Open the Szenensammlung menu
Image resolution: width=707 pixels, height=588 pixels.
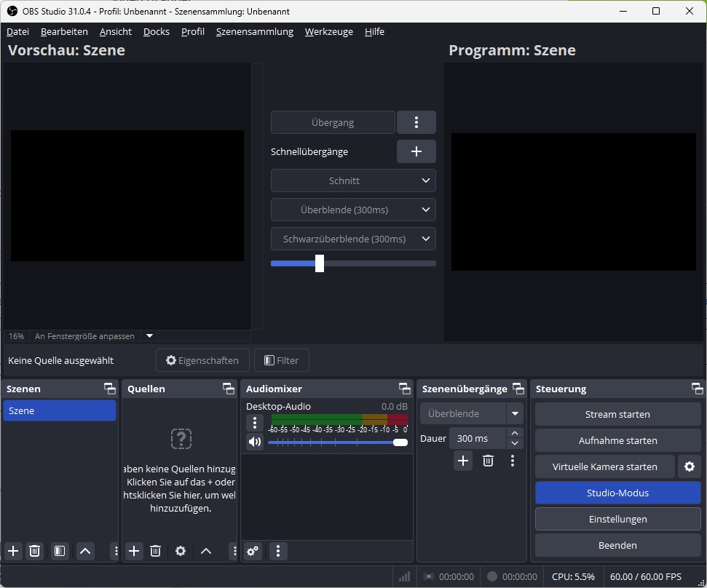(x=254, y=31)
